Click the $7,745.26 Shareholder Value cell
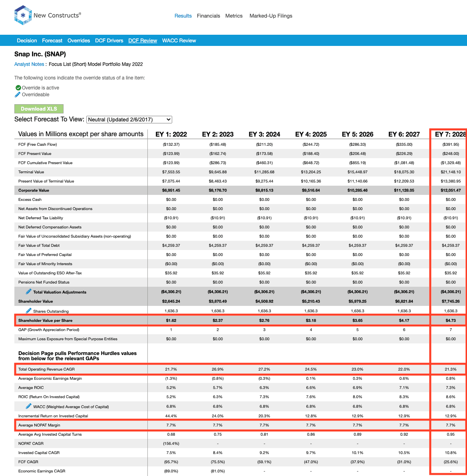 tap(451, 301)
